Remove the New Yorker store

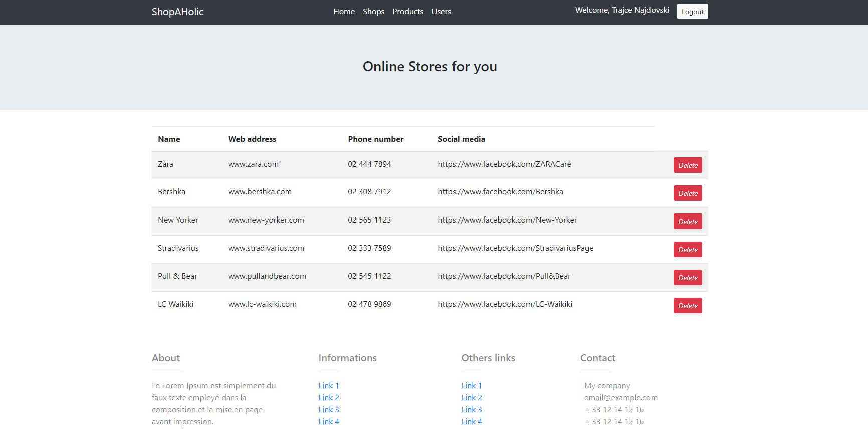(687, 222)
